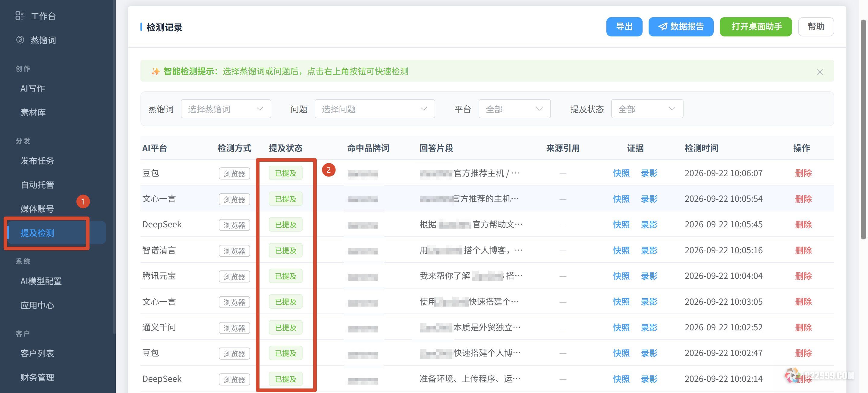Open 录影 for the 腾讯元宝 record
This screenshot has height=393, width=868.
point(649,276)
